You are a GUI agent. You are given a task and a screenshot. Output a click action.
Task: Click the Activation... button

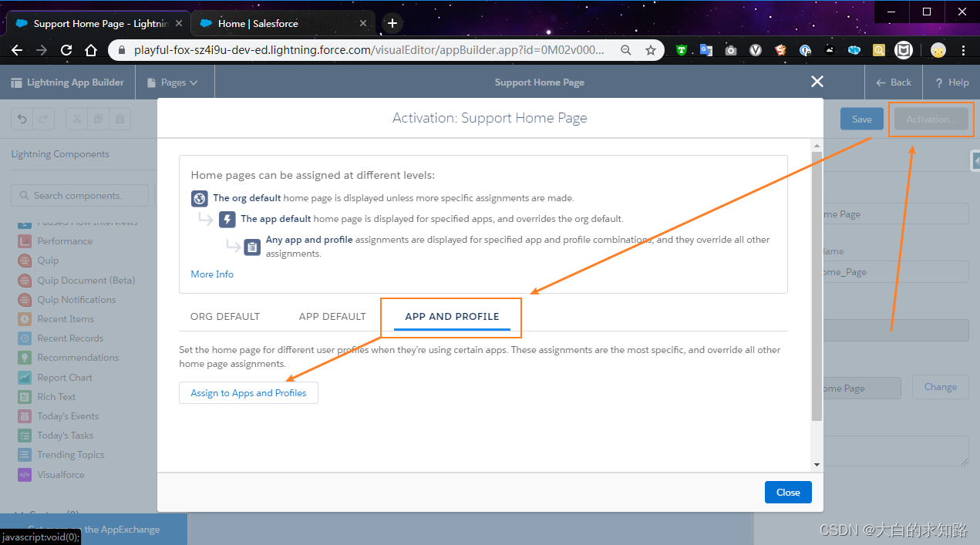pyautogui.click(x=931, y=119)
